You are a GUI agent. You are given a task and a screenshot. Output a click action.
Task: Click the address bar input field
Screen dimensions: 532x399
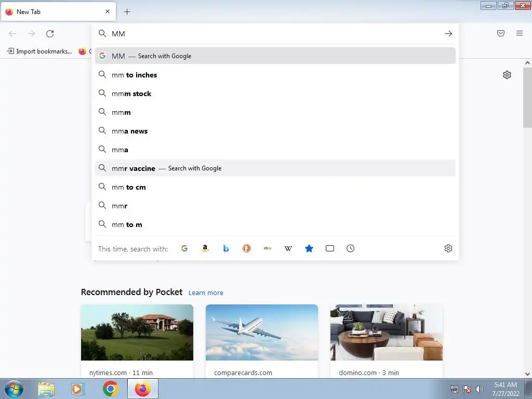pyautogui.click(x=275, y=34)
